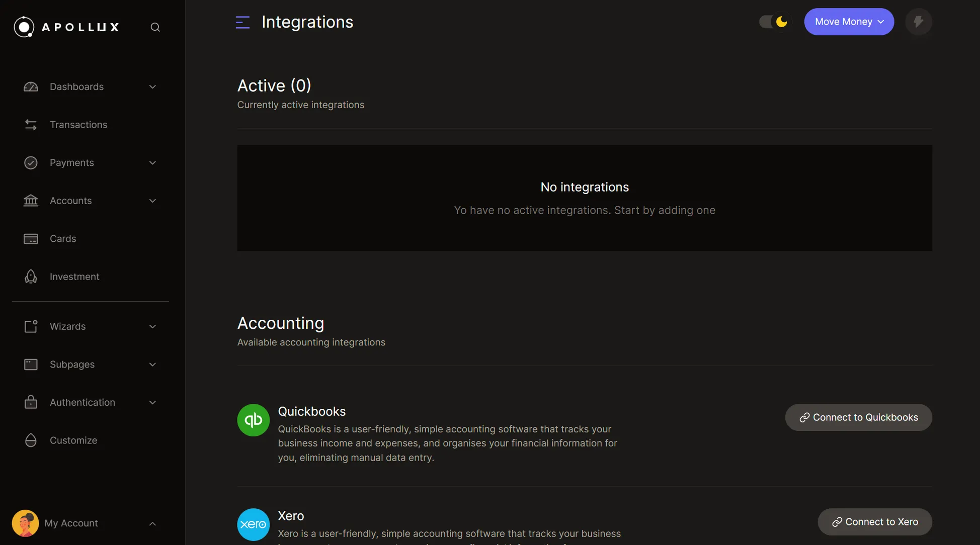Click the Transactions arrows icon
This screenshot has width=980, height=545.
pos(31,125)
